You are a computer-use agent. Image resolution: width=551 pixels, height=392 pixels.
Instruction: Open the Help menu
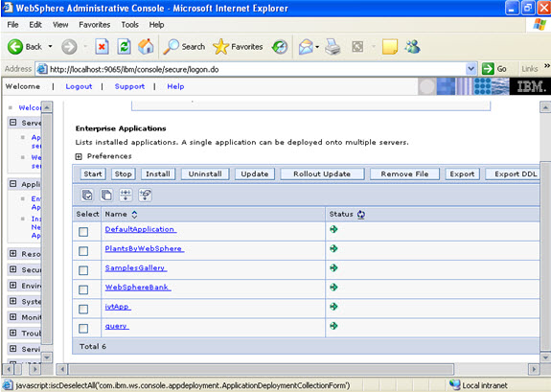coord(156,25)
